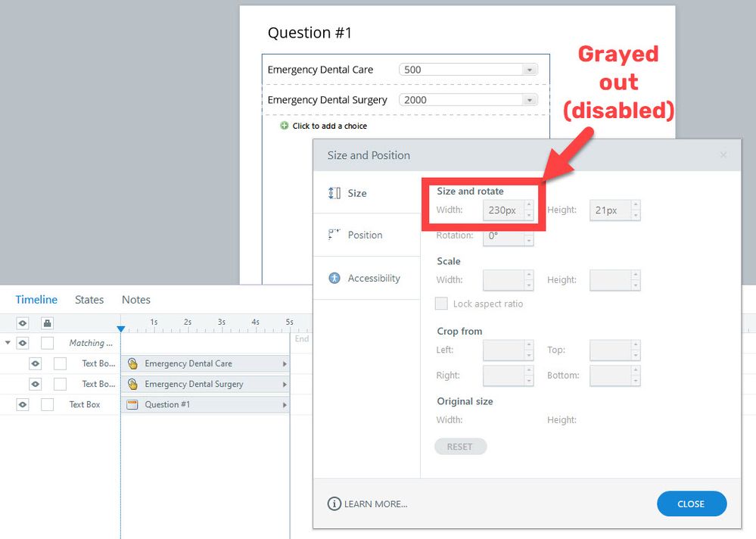The width and height of the screenshot is (756, 539).
Task: Hide the Emergency Dental Surgery text box
Action: point(36,385)
